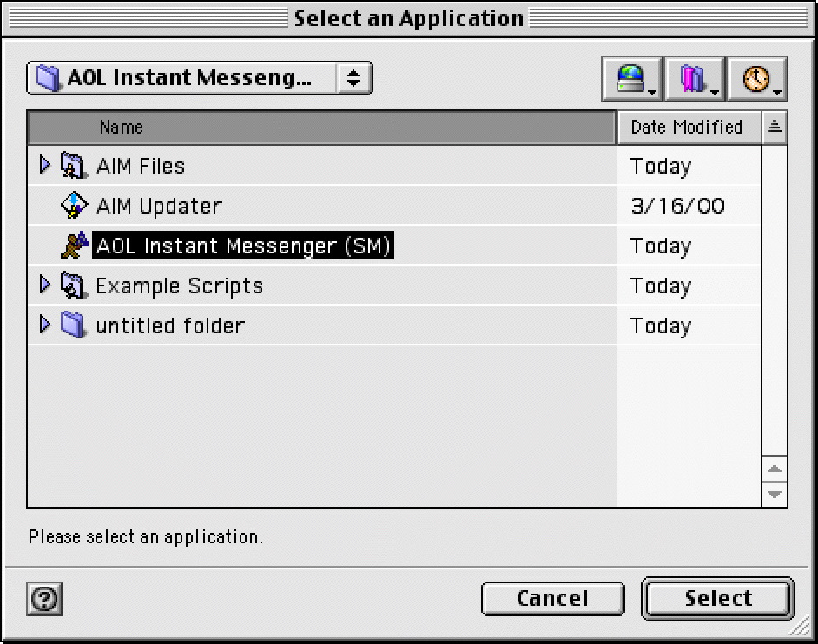
Task: Click the scrollbar down arrow
Action: (x=775, y=494)
